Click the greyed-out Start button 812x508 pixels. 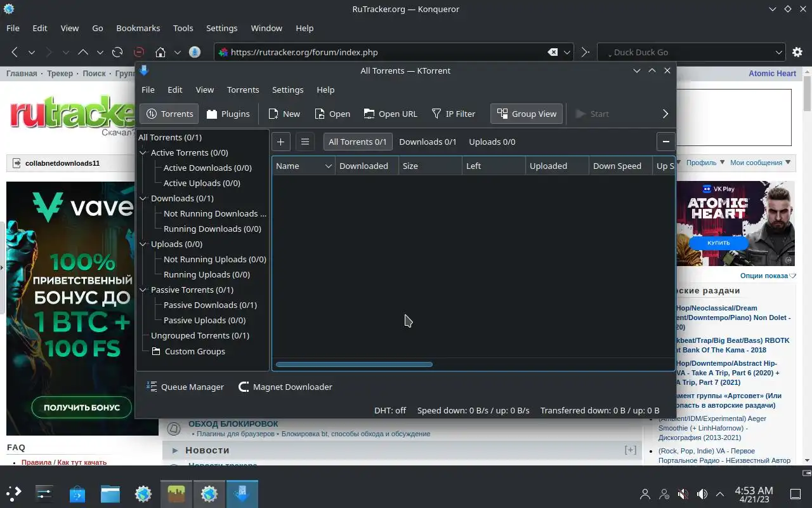(x=592, y=114)
